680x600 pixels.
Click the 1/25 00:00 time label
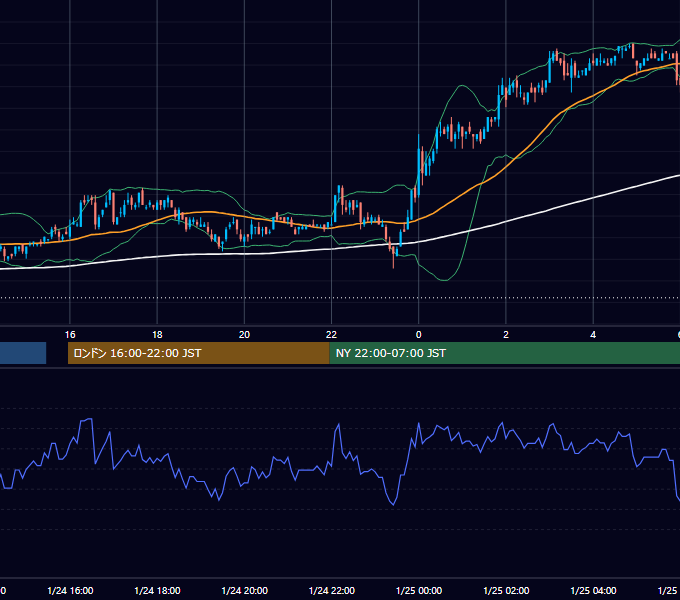(419, 590)
